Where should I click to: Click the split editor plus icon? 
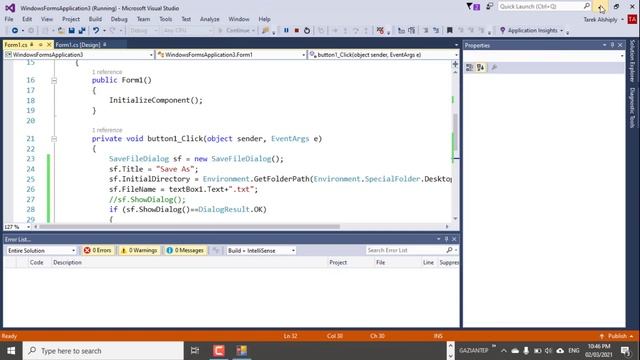[455, 64]
